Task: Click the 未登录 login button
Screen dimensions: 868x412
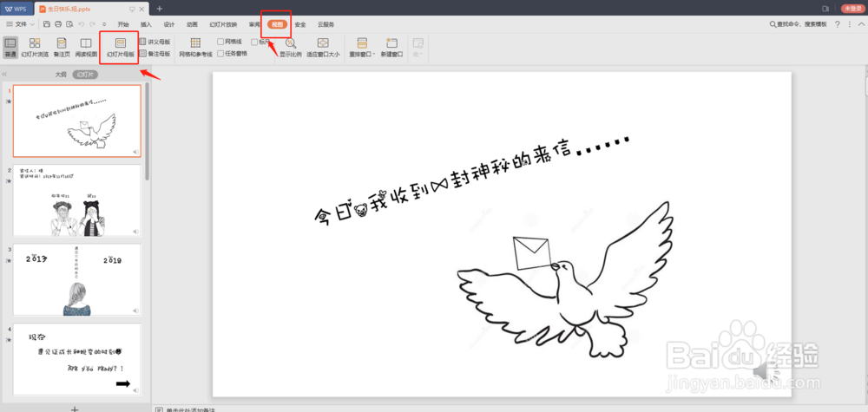Action: point(852,9)
